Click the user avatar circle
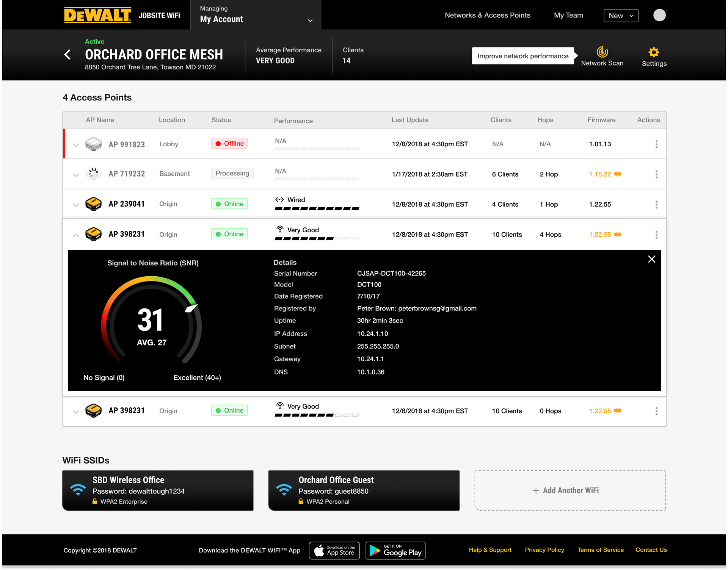The width and height of the screenshot is (728, 570). 659,15
